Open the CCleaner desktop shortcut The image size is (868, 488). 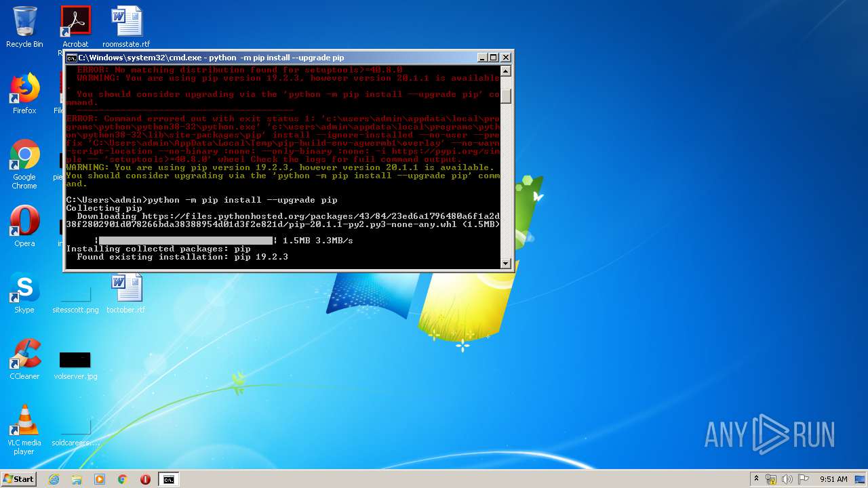point(24,359)
